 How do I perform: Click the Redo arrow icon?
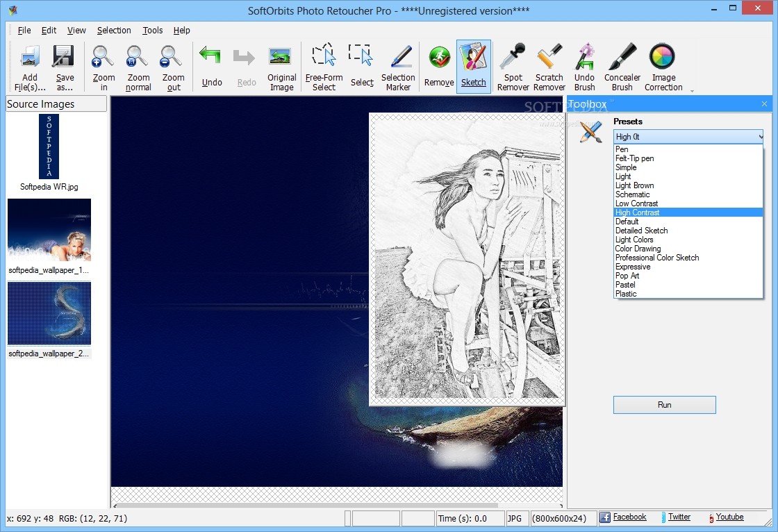point(244,57)
